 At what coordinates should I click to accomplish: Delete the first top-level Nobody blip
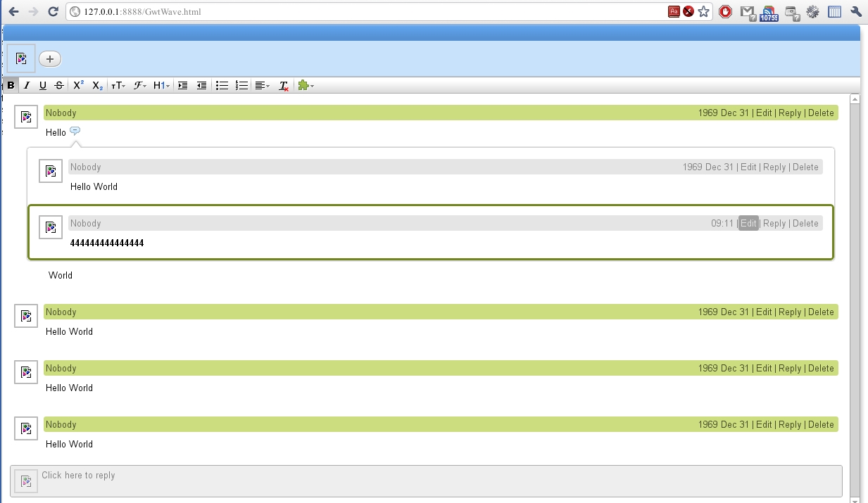pos(821,113)
